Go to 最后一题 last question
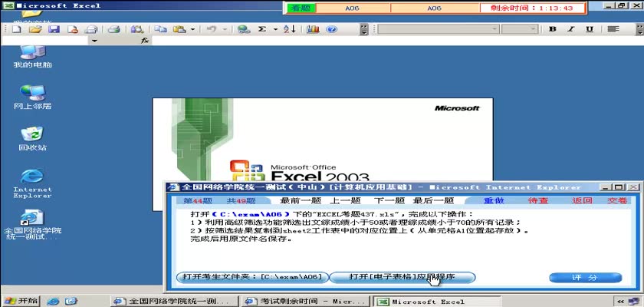This screenshot has width=644, height=307. point(433,200)
